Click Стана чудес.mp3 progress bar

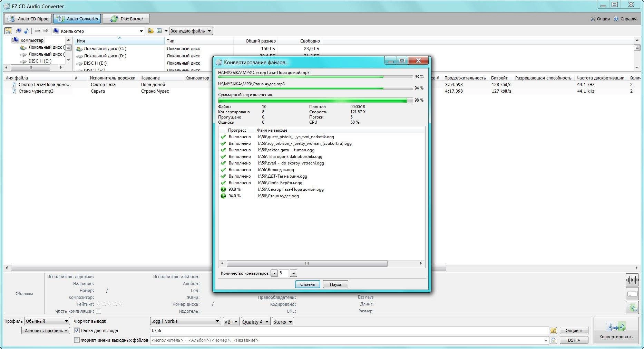pos(315,88)
